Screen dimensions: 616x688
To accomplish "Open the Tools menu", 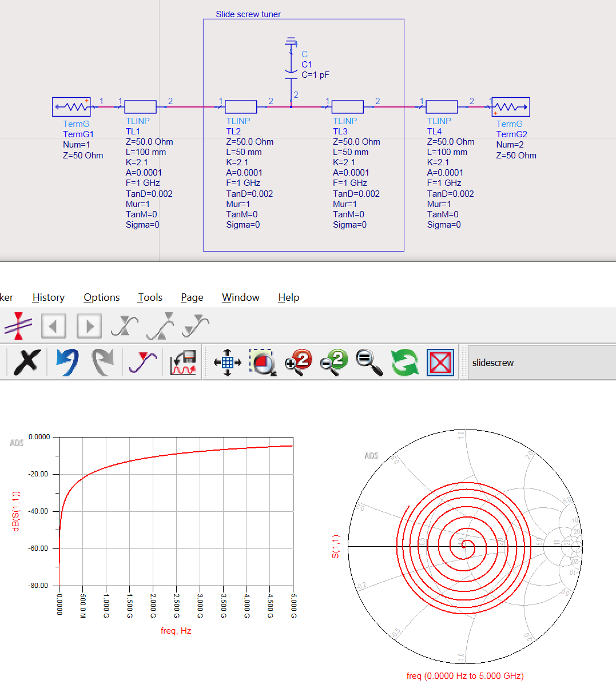I will pyautogui.click(x=150, y=297).
